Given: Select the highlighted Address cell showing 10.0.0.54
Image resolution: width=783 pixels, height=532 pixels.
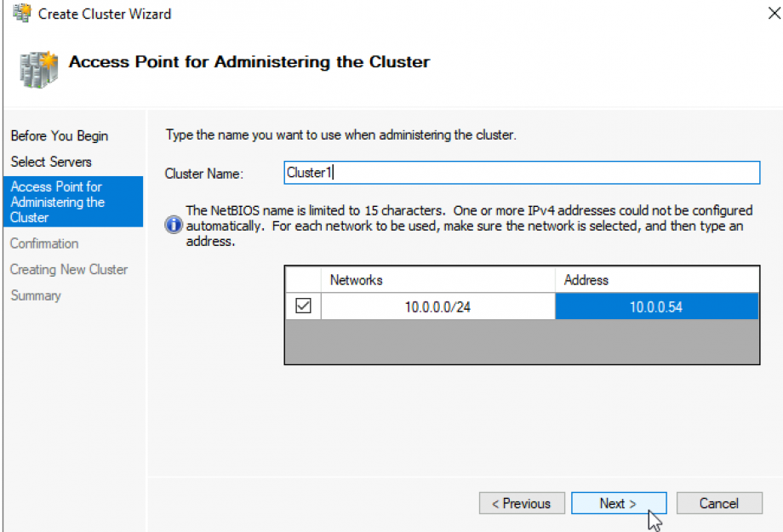Looking at the screenshot, I should pyautogui.click(x=657, y=306).
